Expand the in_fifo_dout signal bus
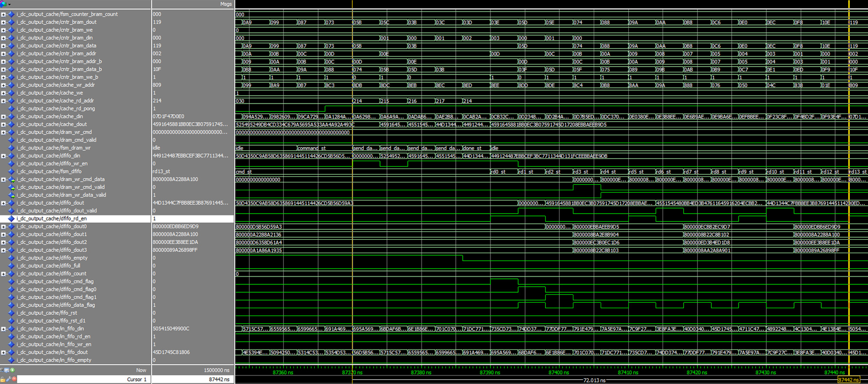868x384 pixels. [3, 352]
